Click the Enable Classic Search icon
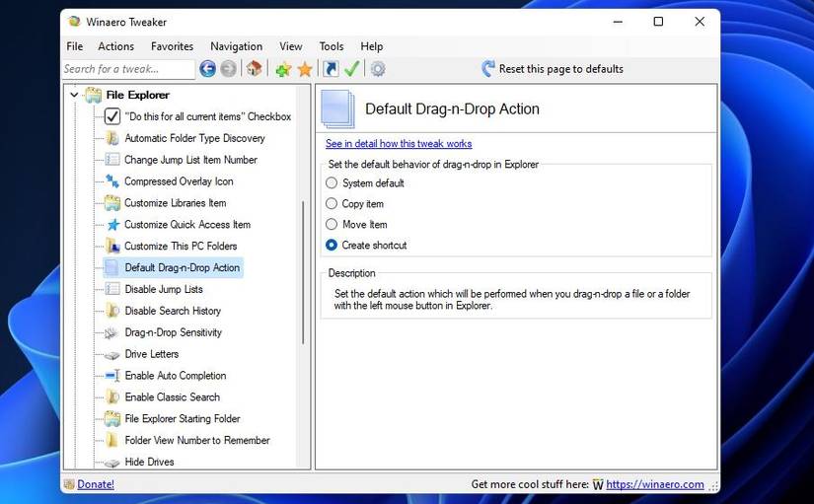The height and width of the screenshot is (504, 814). [112, 397]
